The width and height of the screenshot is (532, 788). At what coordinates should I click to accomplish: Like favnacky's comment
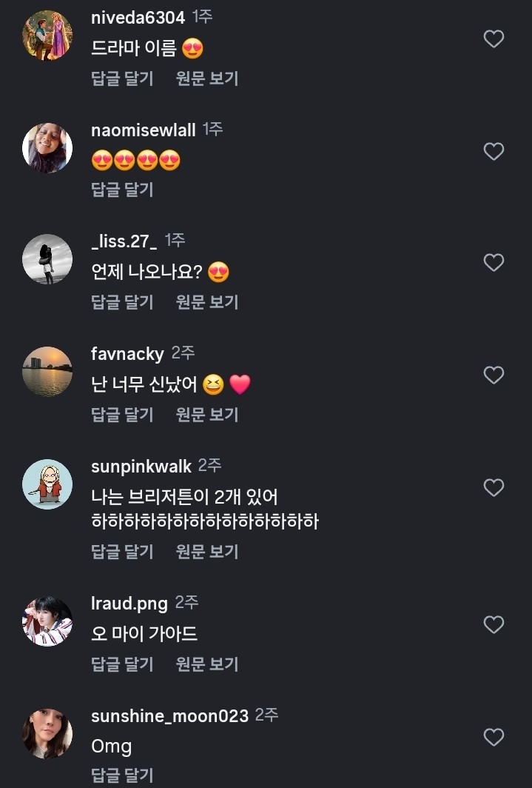tap(494, 375)
